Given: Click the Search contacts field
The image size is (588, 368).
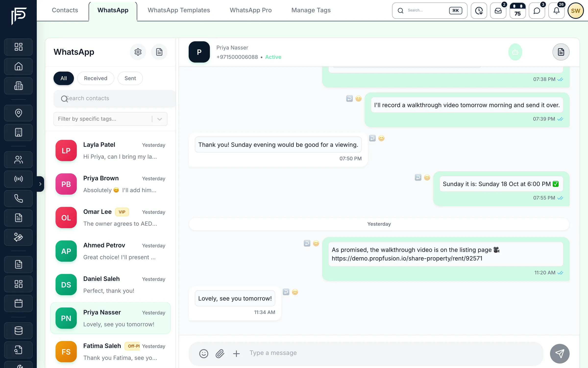Looking at the screenshot, I should (114, 98).
